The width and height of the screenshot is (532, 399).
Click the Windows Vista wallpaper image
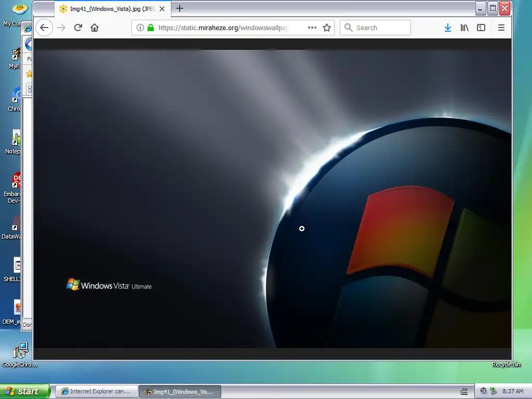tap(272, 199)
